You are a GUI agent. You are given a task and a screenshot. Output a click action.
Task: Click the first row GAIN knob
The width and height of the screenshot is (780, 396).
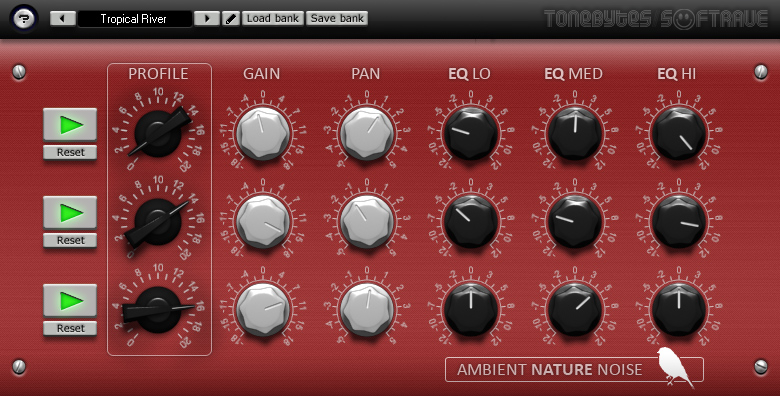[x=263, y=133]
